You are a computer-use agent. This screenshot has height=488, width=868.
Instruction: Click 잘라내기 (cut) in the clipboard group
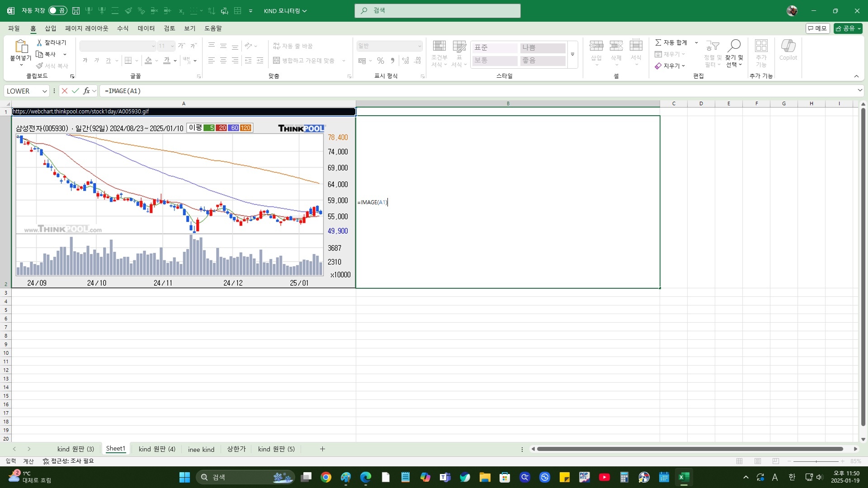pos(51,42)
